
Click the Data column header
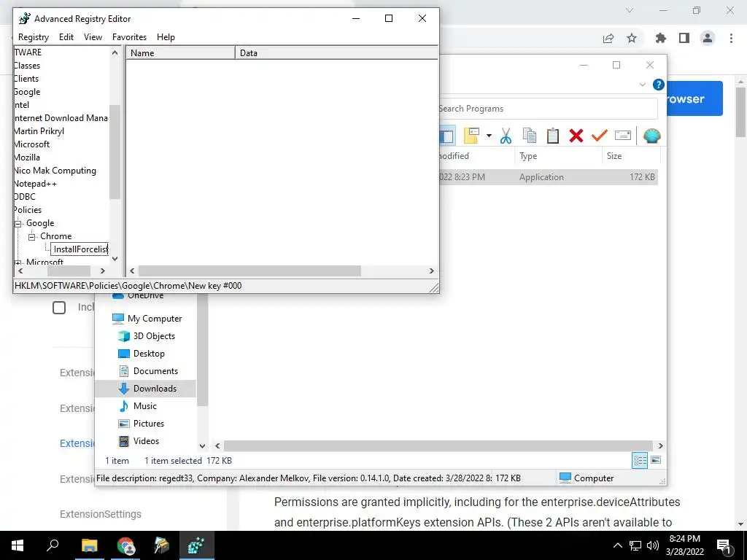(x=336, y=52)
